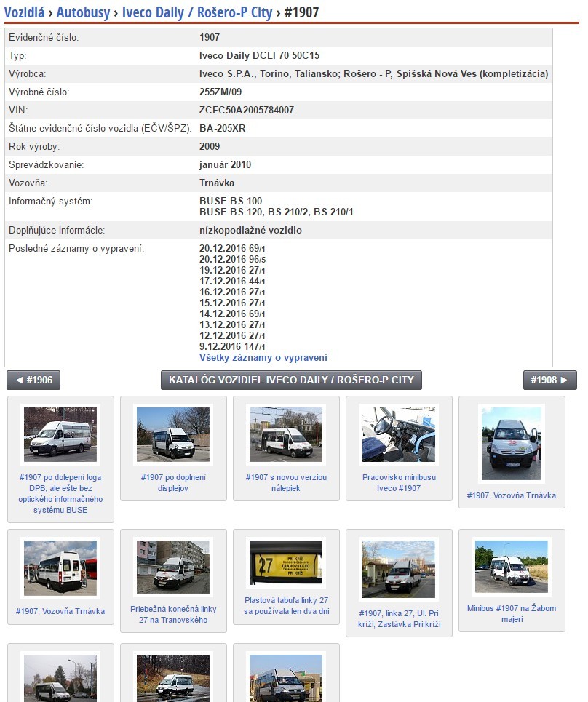Open photo of #1907 at Zastávka Pri kríži
The height and width of the screenshot is (702, 588).
[399, 567]
